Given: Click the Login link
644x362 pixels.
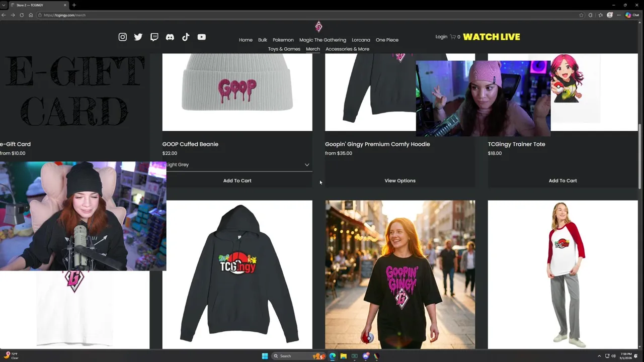Looking at the screenshot, I should [441, 37].
